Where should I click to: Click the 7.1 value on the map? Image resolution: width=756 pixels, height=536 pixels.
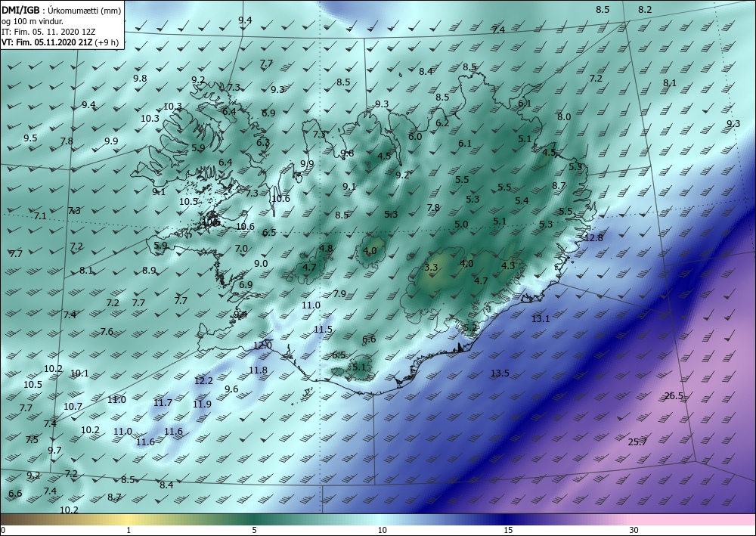[40, 216]
